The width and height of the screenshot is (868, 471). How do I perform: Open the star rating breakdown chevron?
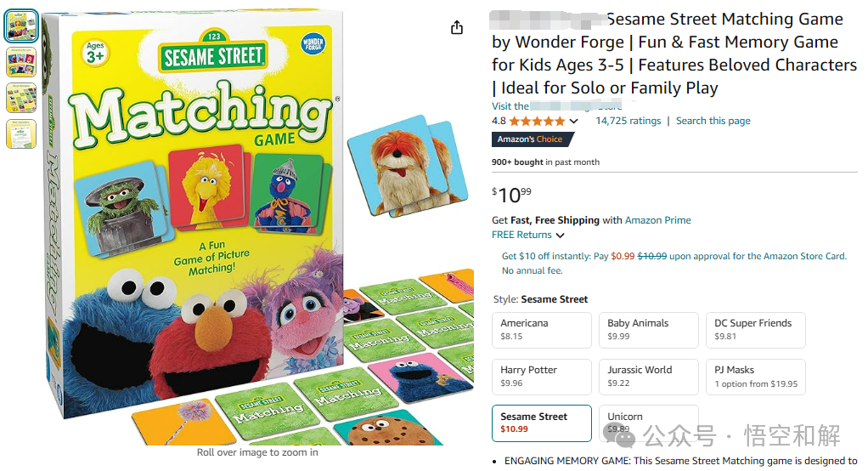point(573,121)
